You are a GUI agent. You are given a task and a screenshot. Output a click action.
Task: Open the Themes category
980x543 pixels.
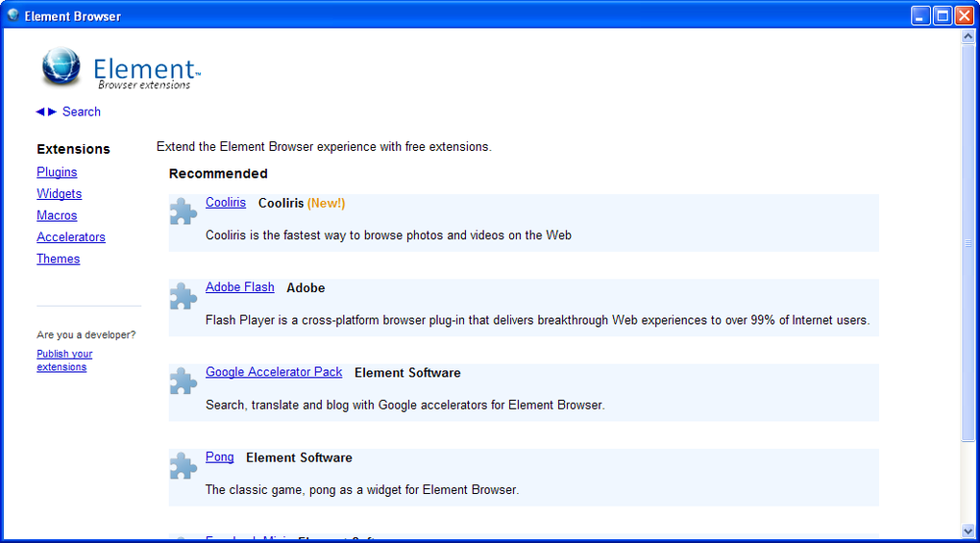point(58,259)
